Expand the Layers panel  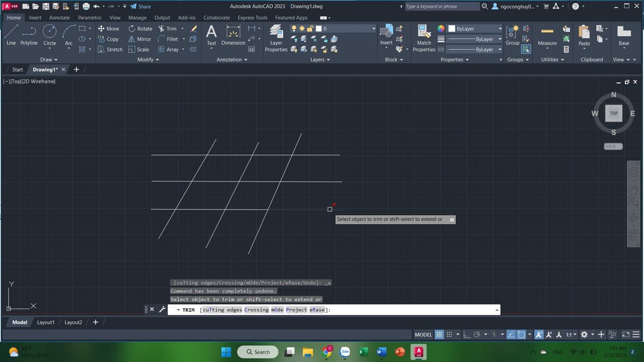tap(320, 60)
